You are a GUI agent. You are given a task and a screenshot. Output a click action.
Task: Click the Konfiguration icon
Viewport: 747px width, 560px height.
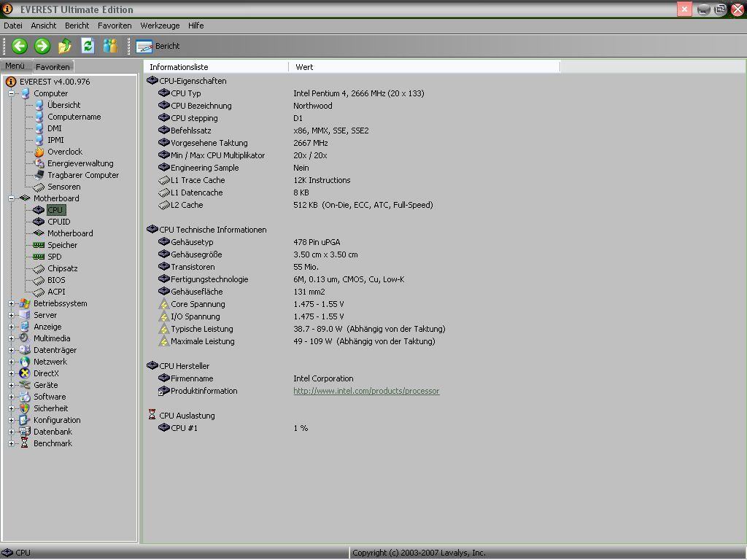pos(24,421)
